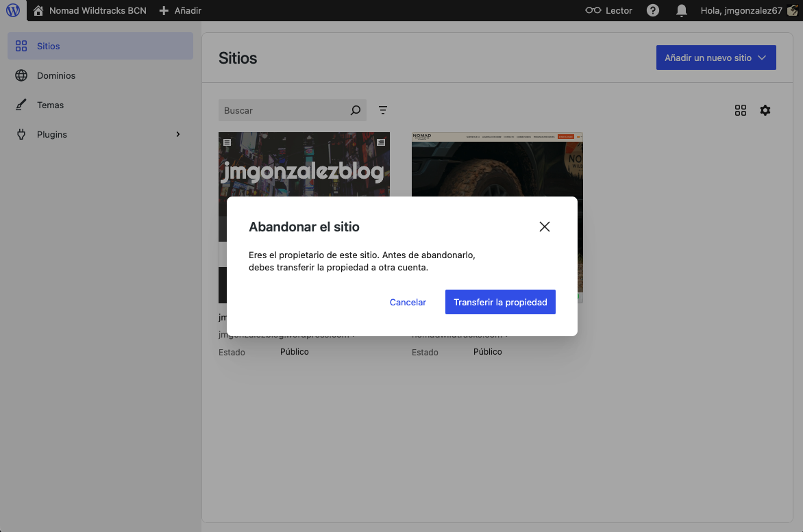Open the notifications bell
803x532 pixels.
click(x=681, y=10)
